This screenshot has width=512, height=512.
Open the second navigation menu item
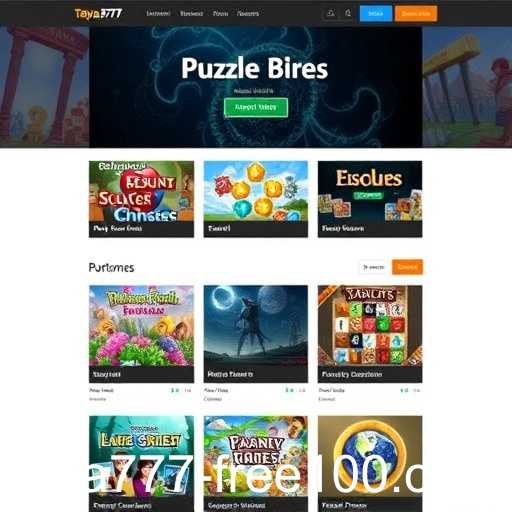point(191,14)
